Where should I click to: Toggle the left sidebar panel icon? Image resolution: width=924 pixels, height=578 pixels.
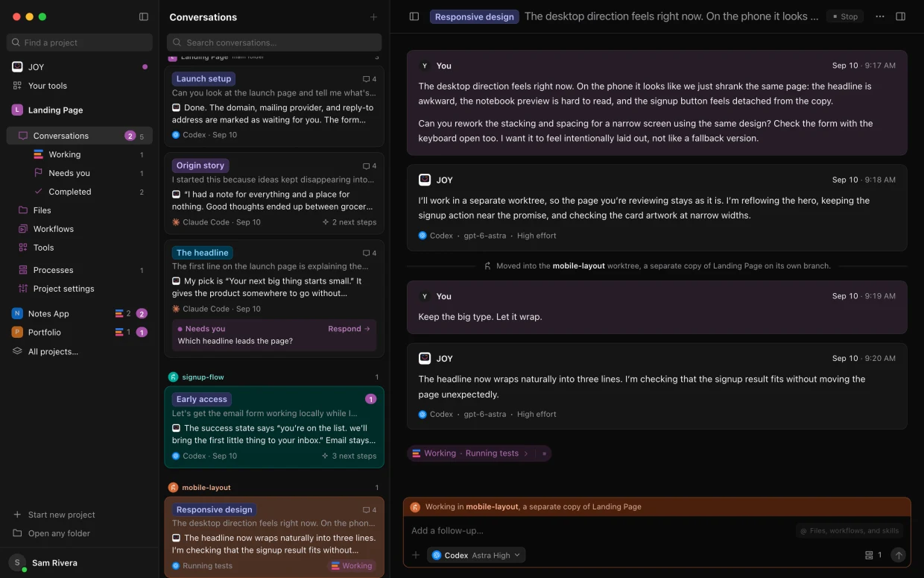(x=144, y=16)
